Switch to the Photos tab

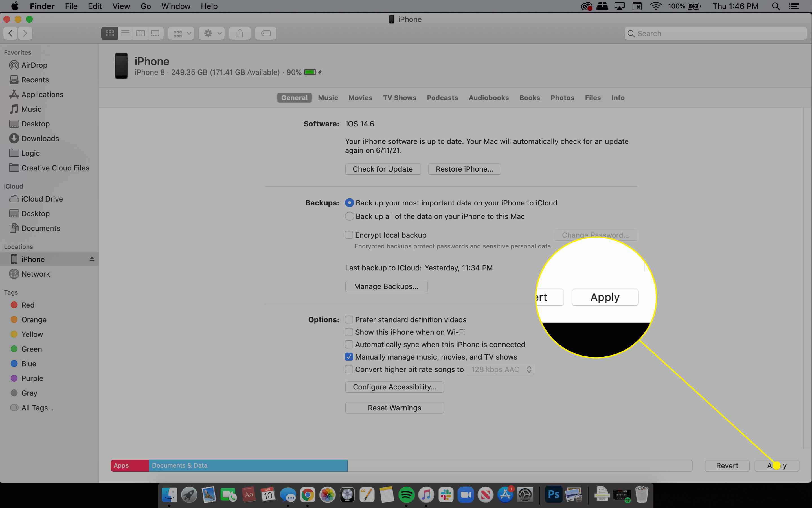(562, 98)
